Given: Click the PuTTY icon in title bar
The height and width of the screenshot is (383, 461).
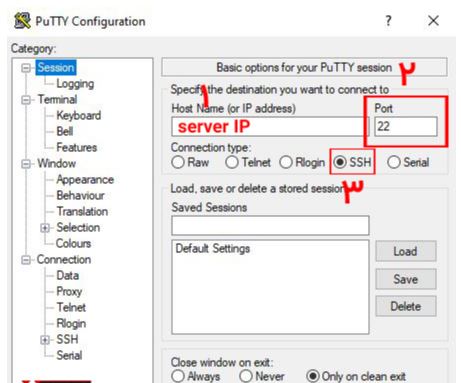Looking at the screenshot, I should coord(22,21).
